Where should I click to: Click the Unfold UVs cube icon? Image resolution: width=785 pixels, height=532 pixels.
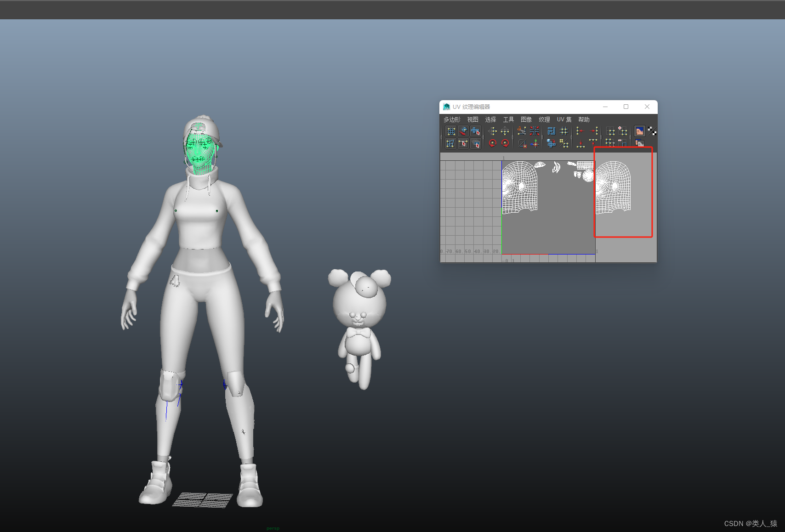pyautogui.click(x=551, y=144)
